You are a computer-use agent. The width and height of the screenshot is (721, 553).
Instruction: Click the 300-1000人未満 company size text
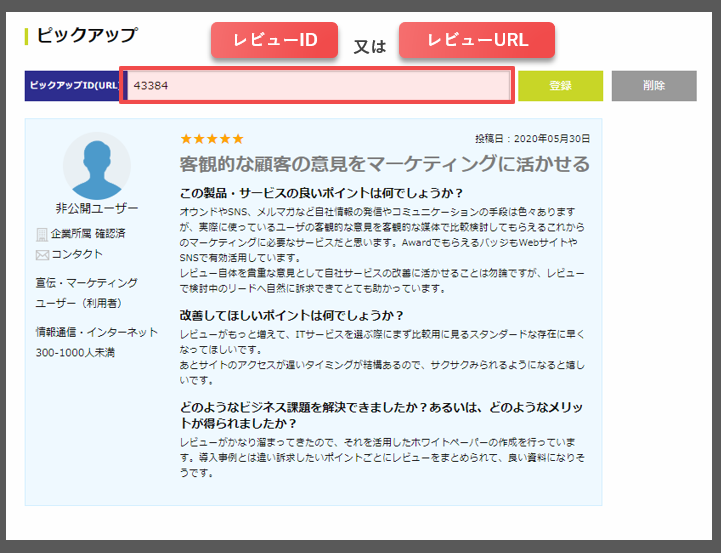[75, 353]
